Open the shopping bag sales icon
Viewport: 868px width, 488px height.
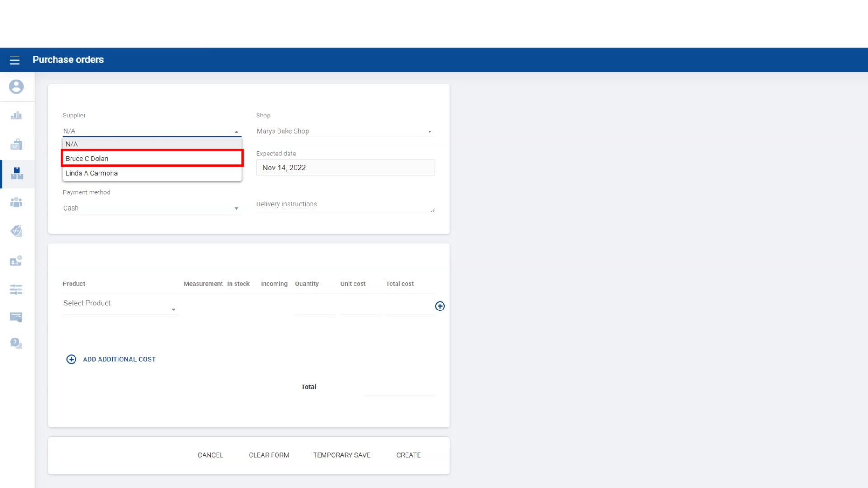pyautogui.click(x=16, y=145)
